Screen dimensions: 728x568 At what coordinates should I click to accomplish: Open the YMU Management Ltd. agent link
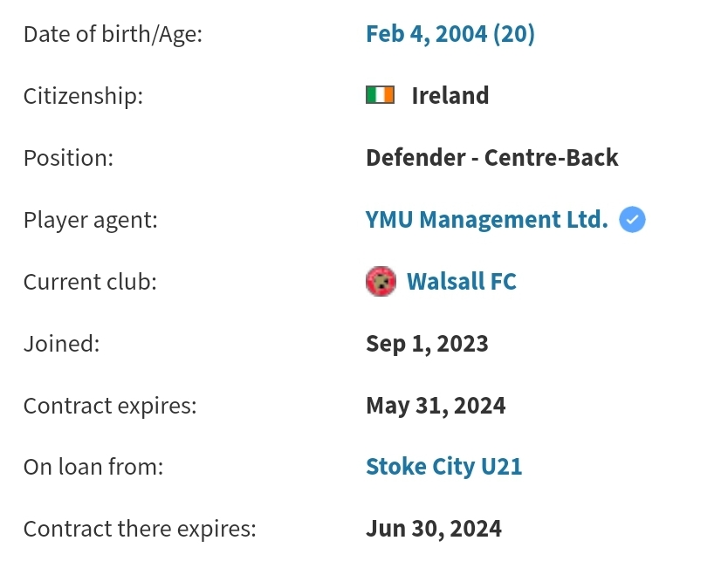(x=486, y=220)
